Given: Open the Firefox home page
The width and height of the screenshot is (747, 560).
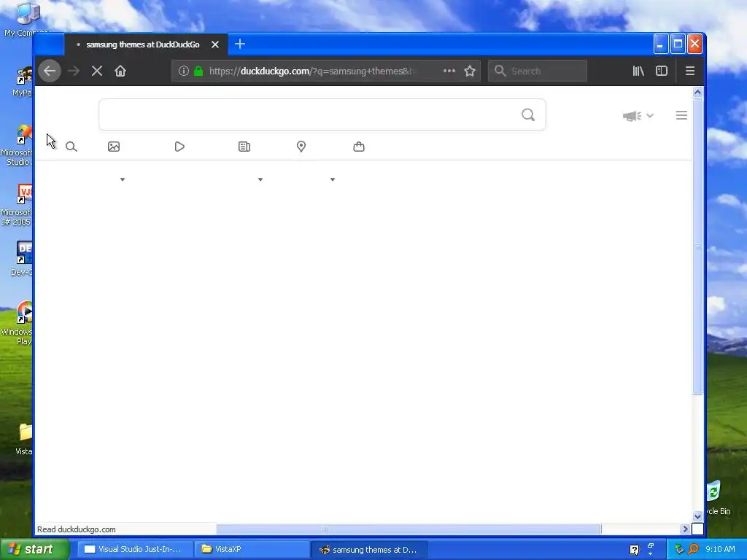Looking at the screenshot, I should pos(120,71).
